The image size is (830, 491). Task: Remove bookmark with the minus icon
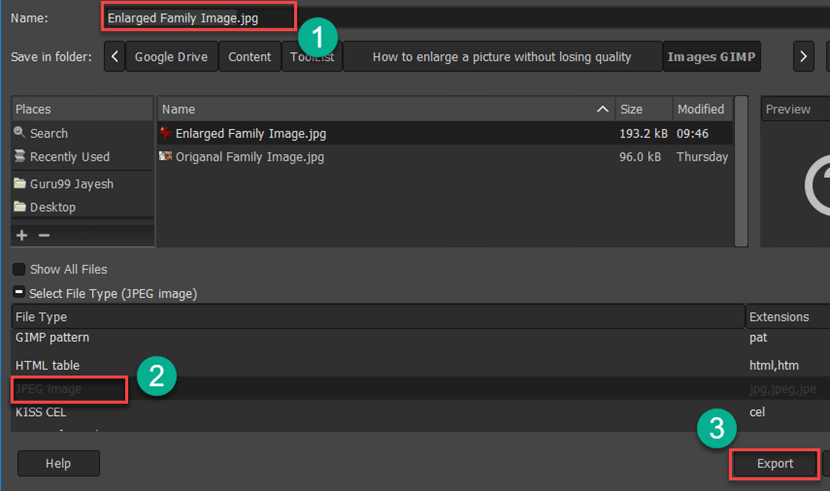coord(43,235)
